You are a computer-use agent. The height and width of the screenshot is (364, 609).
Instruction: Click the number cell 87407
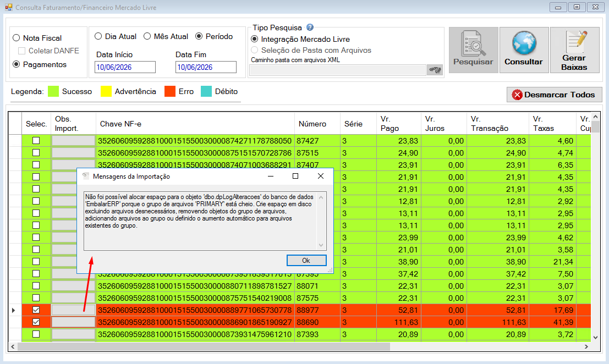(x=317, y=164)
